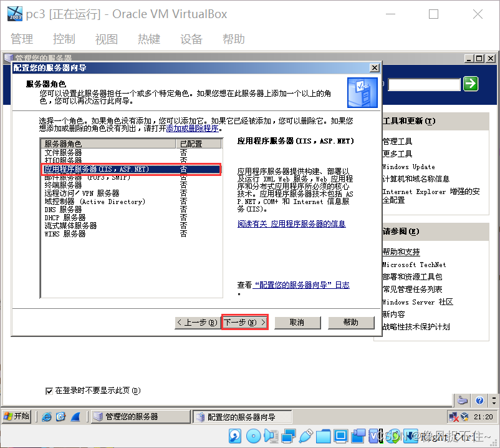Image resolution: width=500 pixels, height=448 pixels.
Task: Select 终端服务器 role row
Action: (x=132, y=185)
